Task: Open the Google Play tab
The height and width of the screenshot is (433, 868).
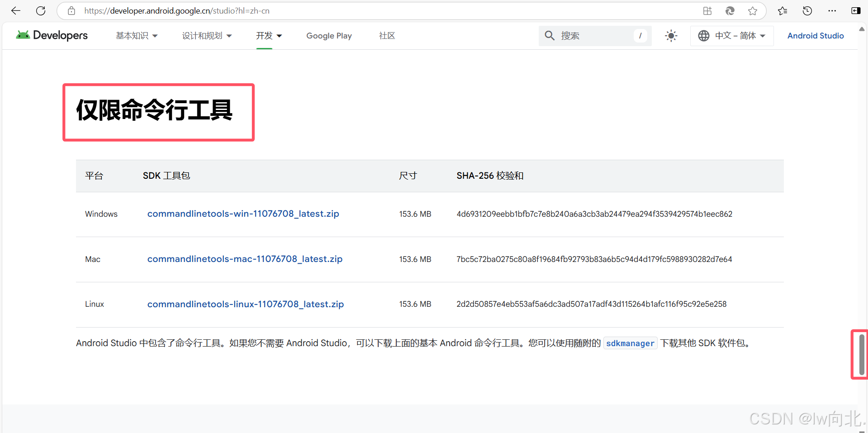Action: pyautogui.click(x=329, y=36)
